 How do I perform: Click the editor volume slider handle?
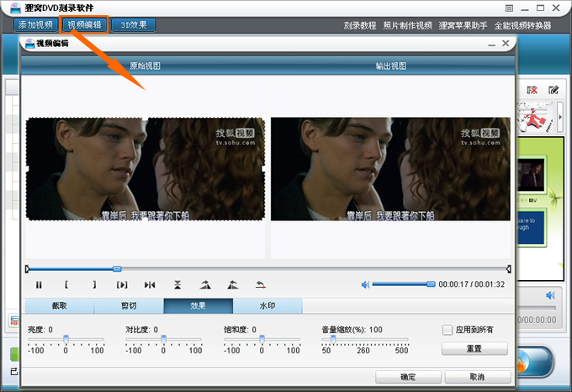(431, 284)
